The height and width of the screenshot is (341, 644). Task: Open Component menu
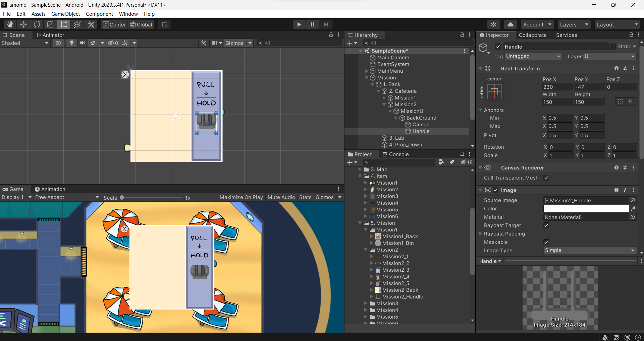tap(99, 14)
